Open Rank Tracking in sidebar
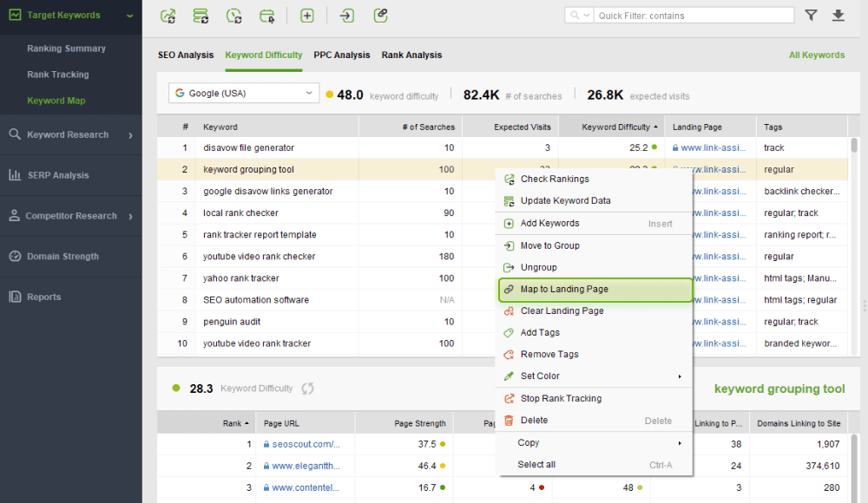This screenshot has height=503, width=868. pyautogui.click(x=58, y=75)
